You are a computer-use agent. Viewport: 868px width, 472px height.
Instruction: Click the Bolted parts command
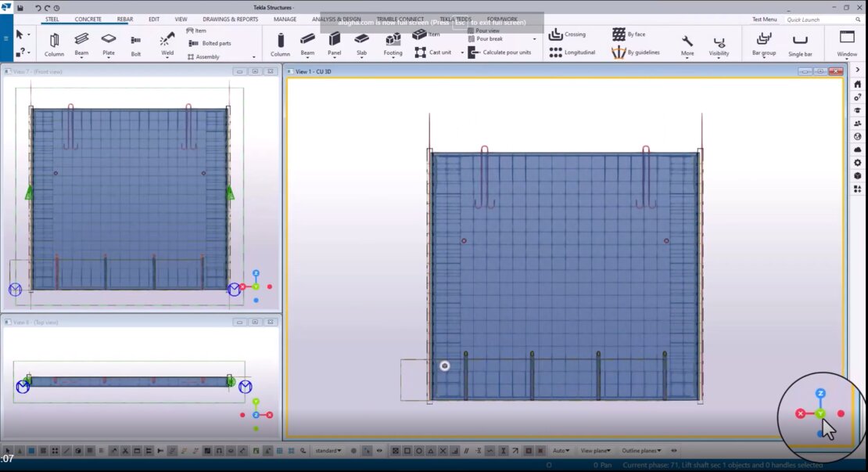(210, 43)
